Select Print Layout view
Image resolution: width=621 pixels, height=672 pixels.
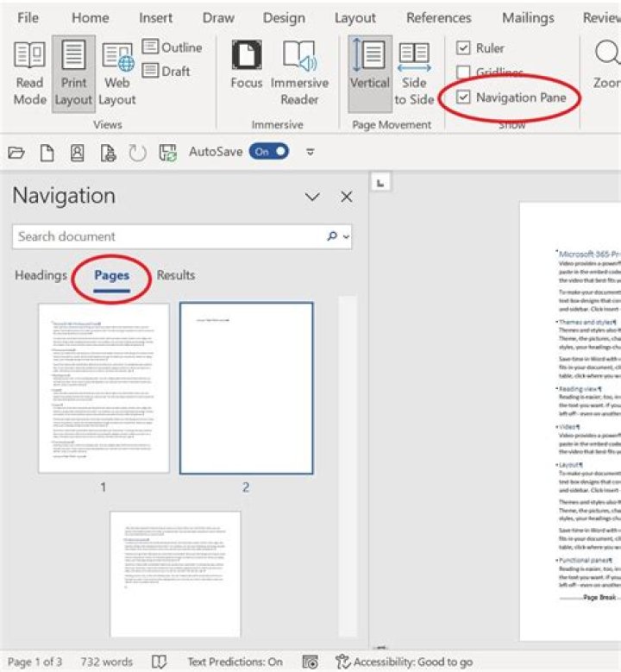(73, 73)
